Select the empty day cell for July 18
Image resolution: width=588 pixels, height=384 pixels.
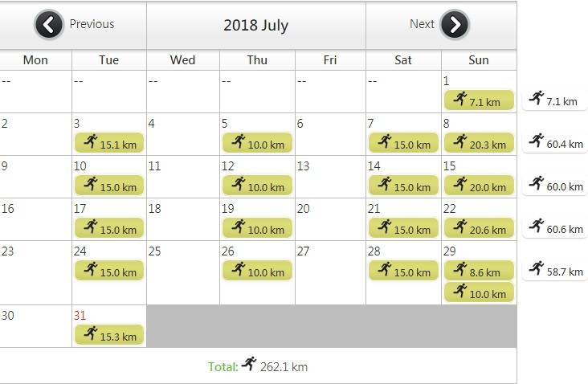click(183, 219)
